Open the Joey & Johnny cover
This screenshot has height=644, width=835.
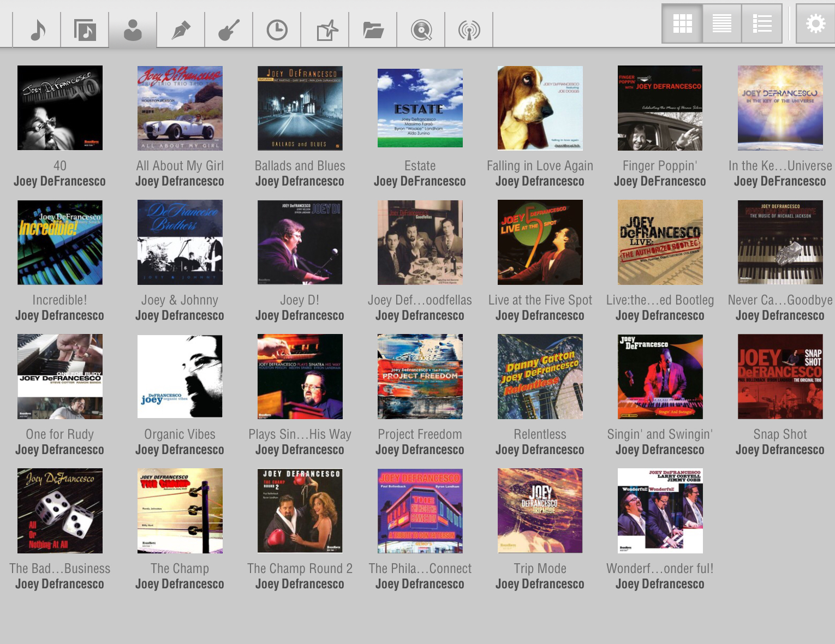tap(180, 242)
